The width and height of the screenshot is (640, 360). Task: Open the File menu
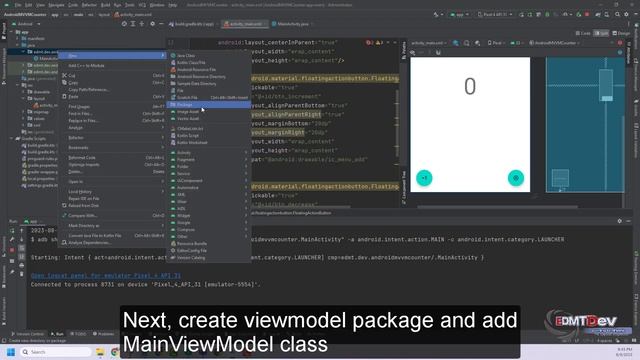(18, 5)
